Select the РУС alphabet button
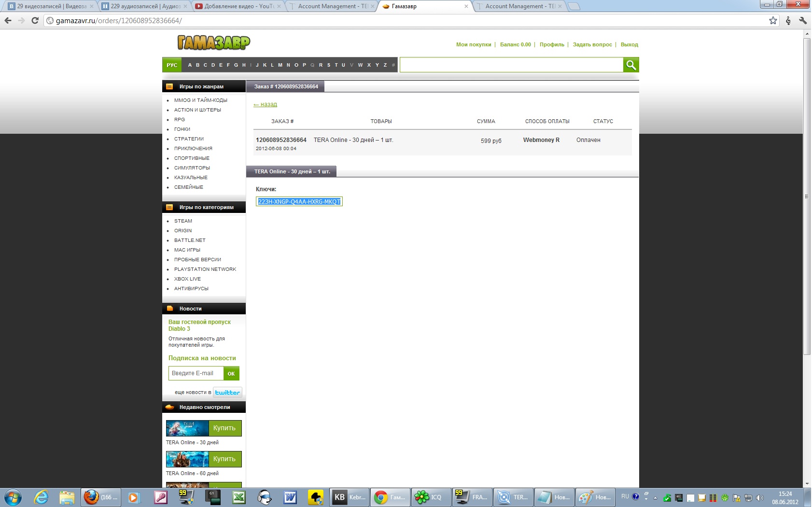812x507 pixels. (x=172, y=65)
